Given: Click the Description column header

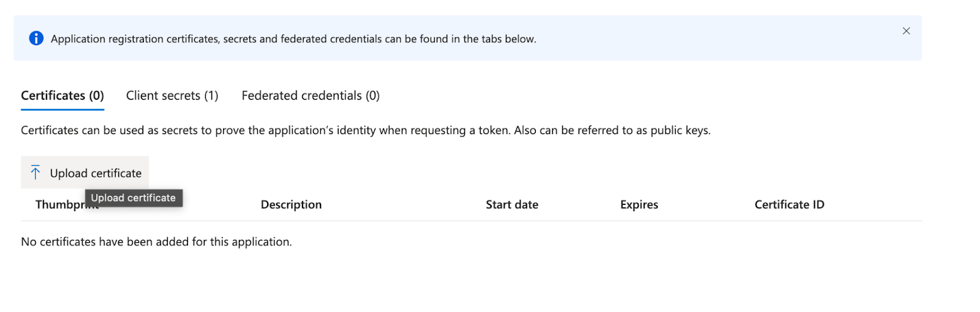Looking at the screenshot, I should pyautogui.click(x=291, y=205).
